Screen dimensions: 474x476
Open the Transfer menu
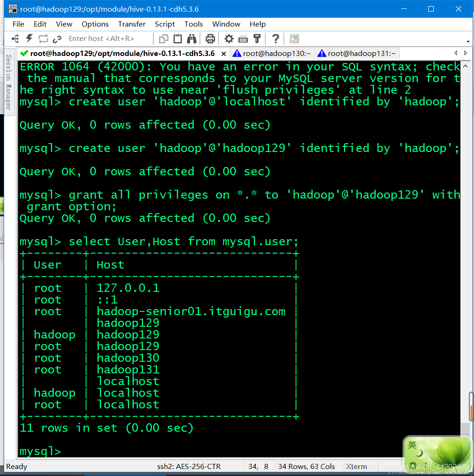[132, 24]
